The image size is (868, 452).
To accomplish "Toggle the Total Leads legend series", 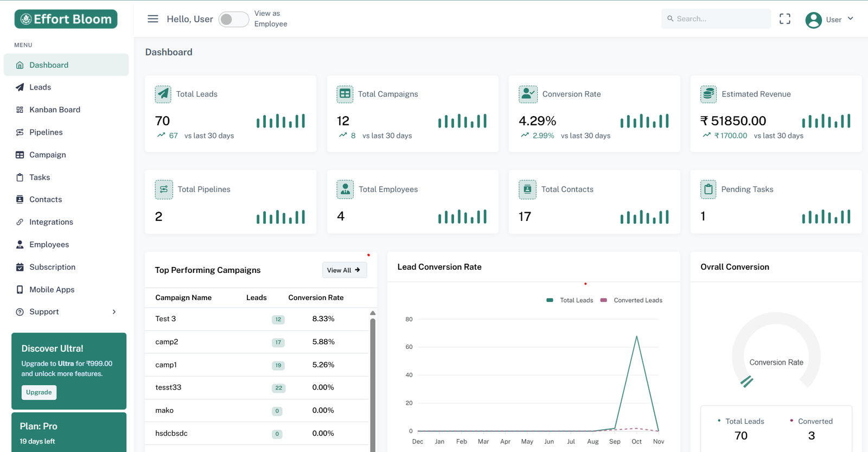I will 570,300.
